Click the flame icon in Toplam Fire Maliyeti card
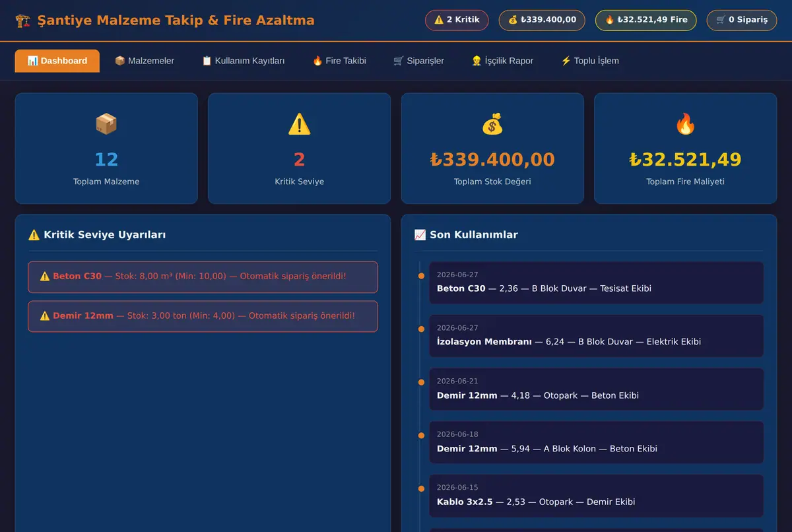Screen dimensions: 792x532 (x=685, y=123)
